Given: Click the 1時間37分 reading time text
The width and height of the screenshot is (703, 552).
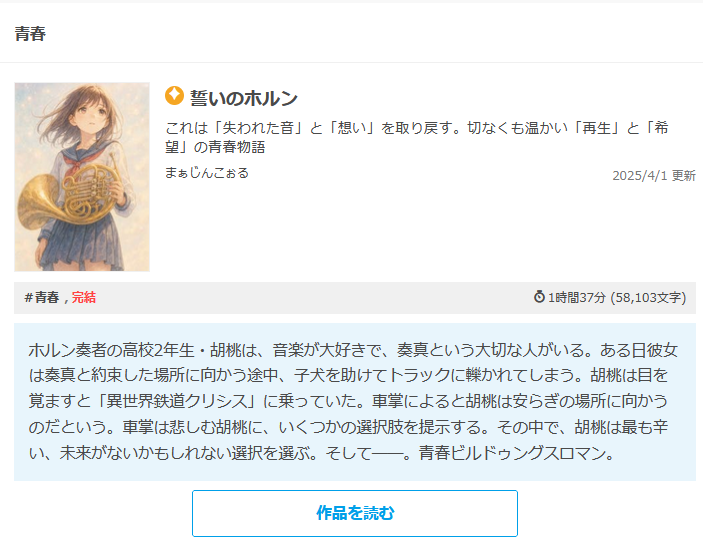Looking at the screenshot, I should click(577, 297).
